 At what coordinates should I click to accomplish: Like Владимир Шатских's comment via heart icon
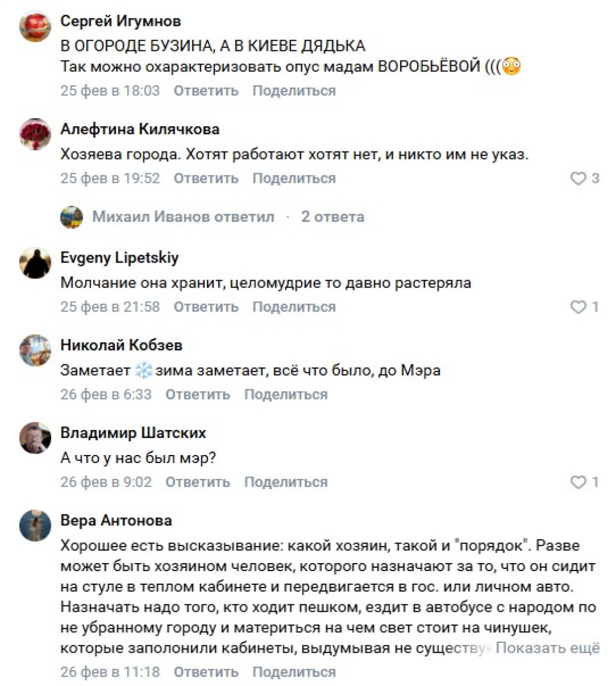coord(579,482)
